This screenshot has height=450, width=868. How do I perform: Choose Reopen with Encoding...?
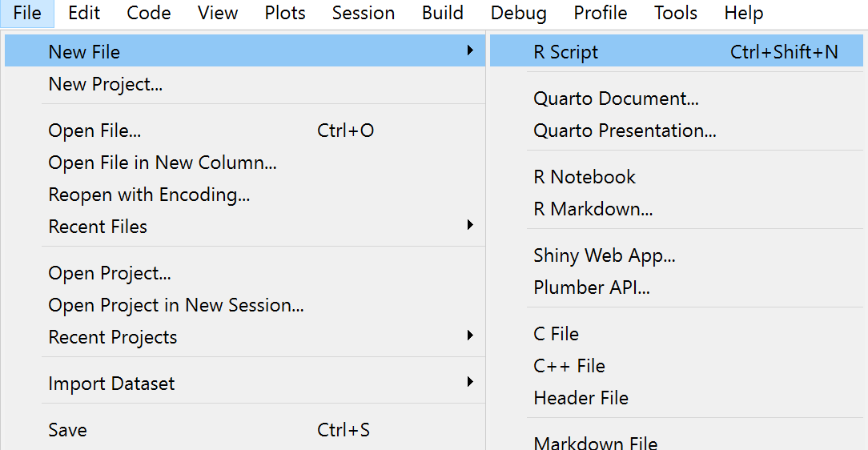click(x=245, y=195)
